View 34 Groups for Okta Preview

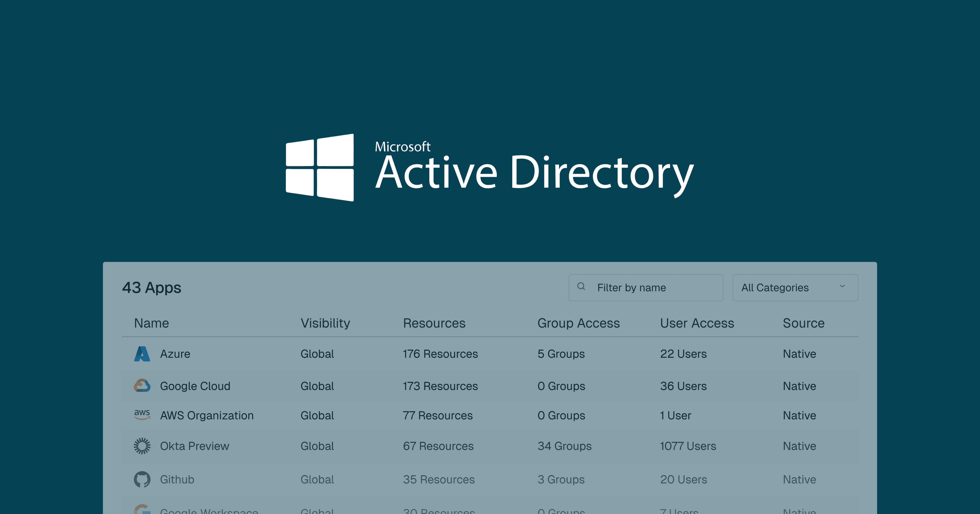(564, 446)
